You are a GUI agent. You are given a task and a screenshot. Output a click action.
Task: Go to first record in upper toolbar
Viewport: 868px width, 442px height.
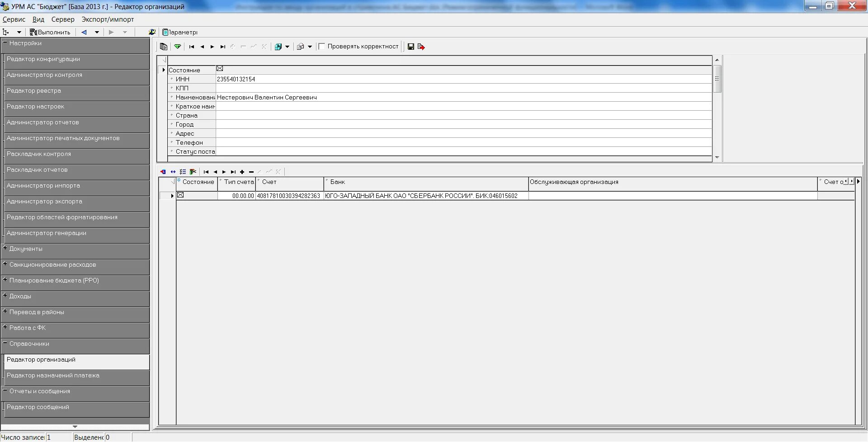pos(192,47)
